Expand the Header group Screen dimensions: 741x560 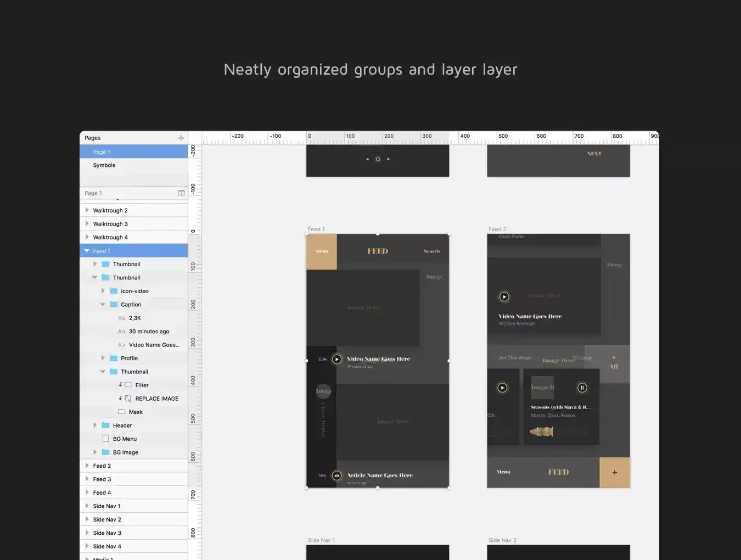tap(95, 425)
